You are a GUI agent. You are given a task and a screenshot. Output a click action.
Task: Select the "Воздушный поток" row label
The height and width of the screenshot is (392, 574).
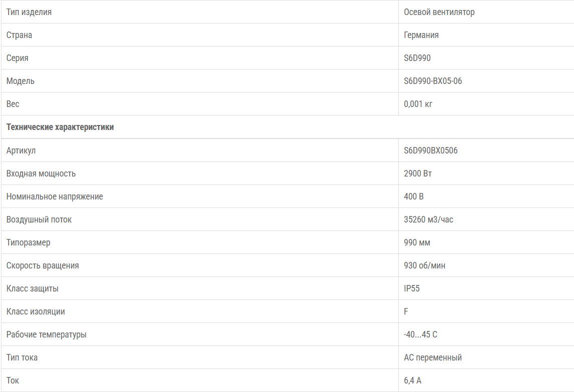click(x=39, y=219)
